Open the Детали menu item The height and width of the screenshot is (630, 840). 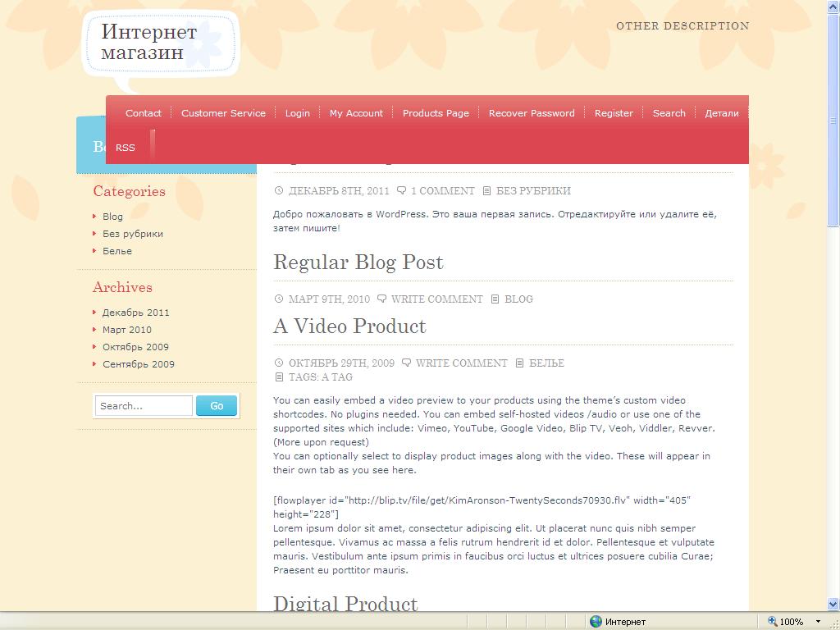tap(722, 113)
